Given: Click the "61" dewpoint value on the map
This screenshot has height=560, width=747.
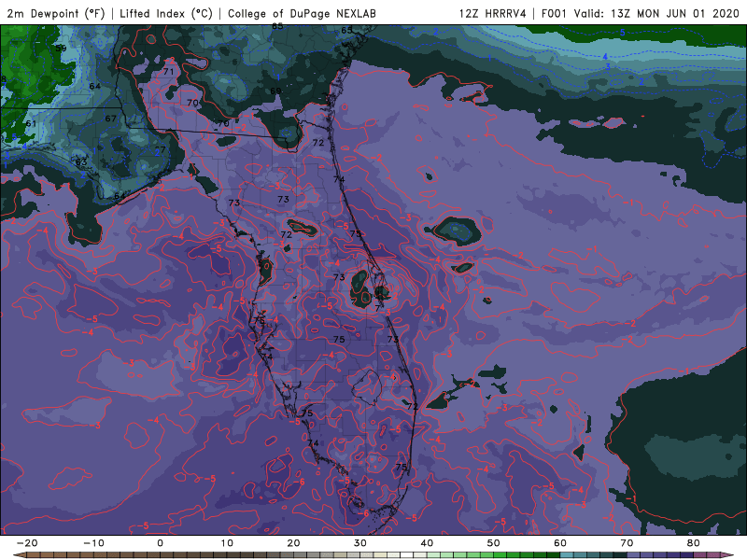Looking at the screenshot, I should [x=31, y=124].
